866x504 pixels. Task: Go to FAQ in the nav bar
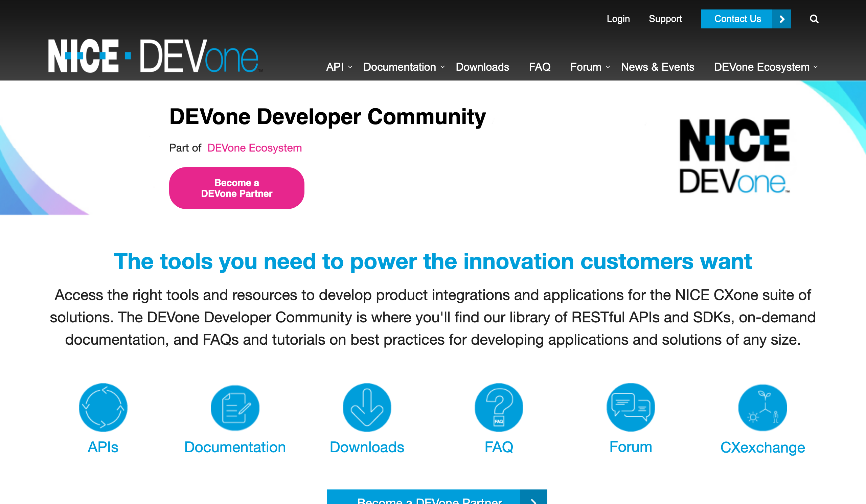pyautogui.click(x=540, y=67)
